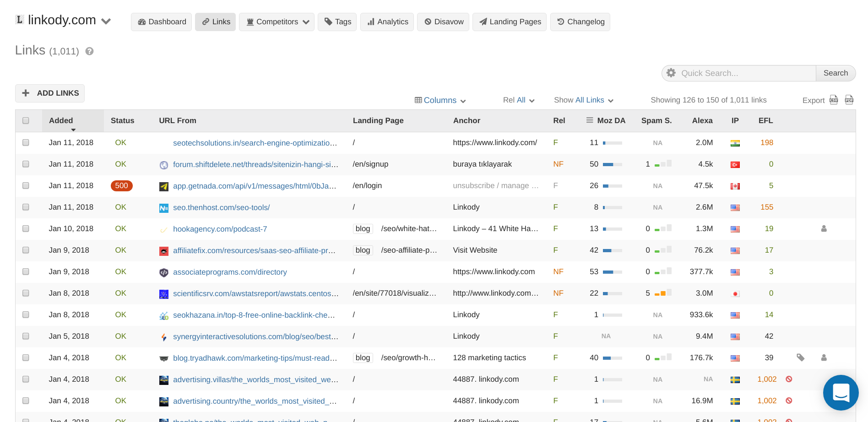This screenshot has width=868, height=422.
Task: Click Japan flag icon in scientificsrv.com row
Action: click(x=735, y=293)
